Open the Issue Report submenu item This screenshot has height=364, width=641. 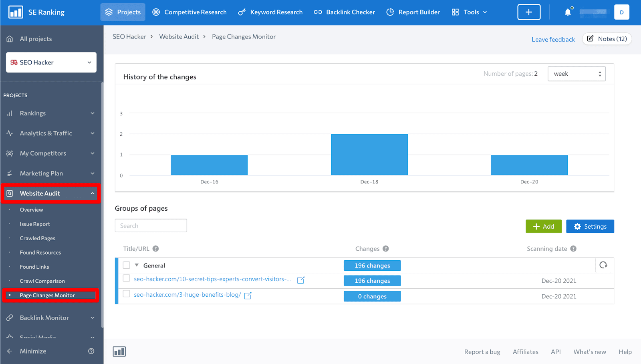coord(35,224)
